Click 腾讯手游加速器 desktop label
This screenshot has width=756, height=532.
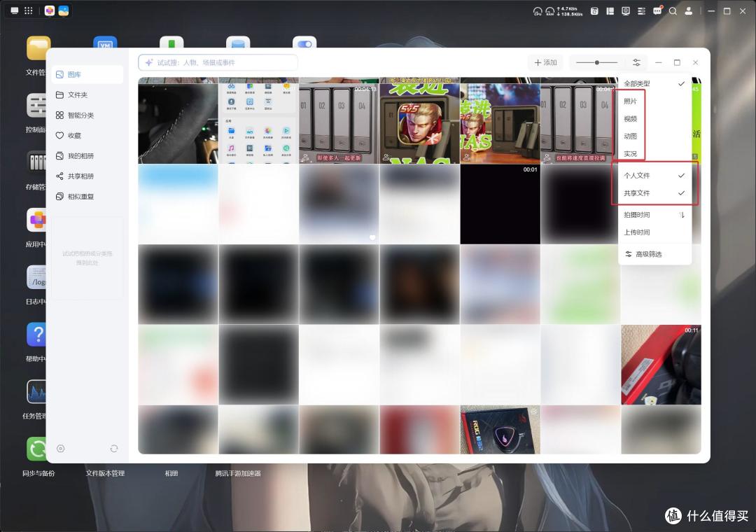(238, 473)
